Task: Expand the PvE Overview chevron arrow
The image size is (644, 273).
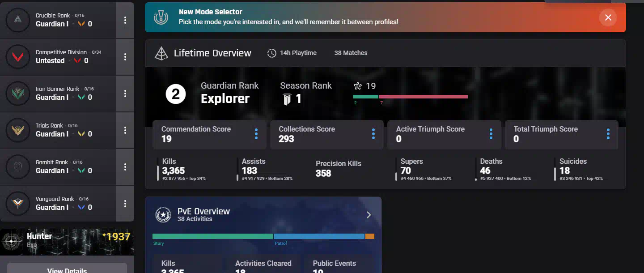Action: pyautogui.click(x=369, y=215)
